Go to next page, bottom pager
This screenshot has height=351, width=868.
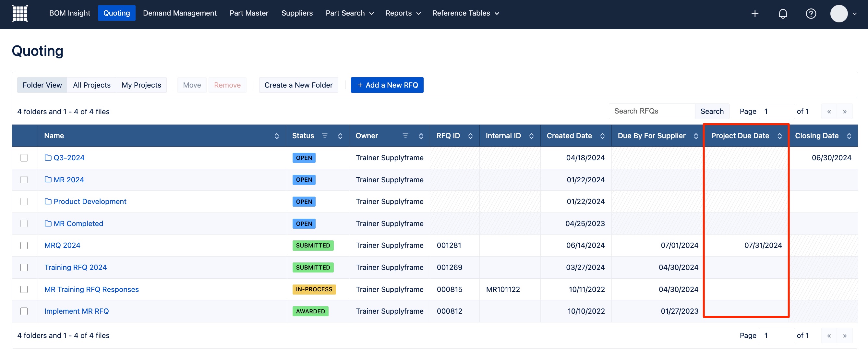(x=845, y=335)
